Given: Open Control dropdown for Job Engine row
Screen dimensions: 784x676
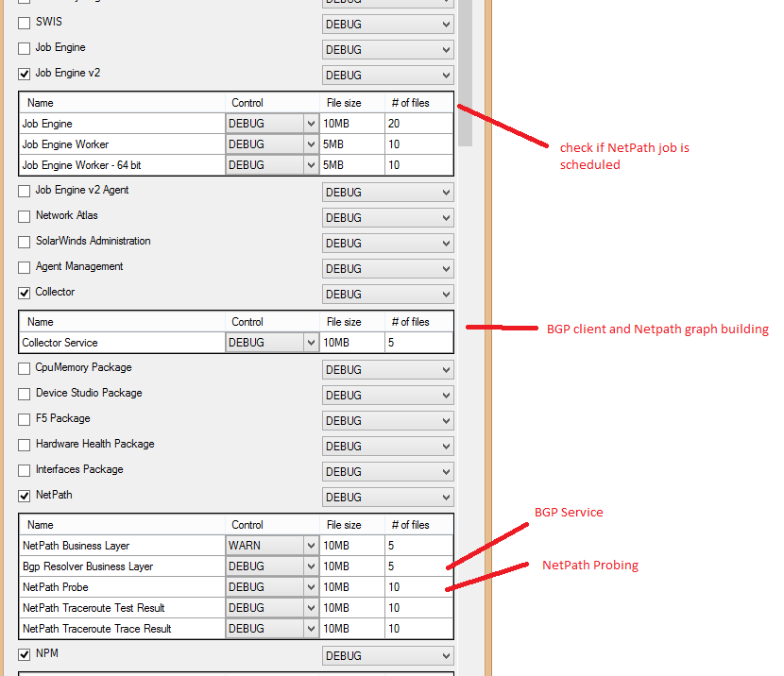Looking at the screenshot, I should coord(272,124).
